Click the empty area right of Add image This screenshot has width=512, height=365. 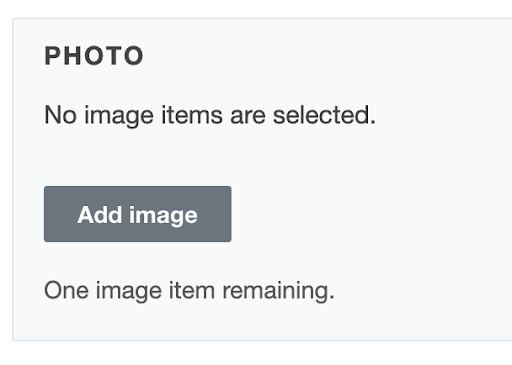(x=367, y=214)
